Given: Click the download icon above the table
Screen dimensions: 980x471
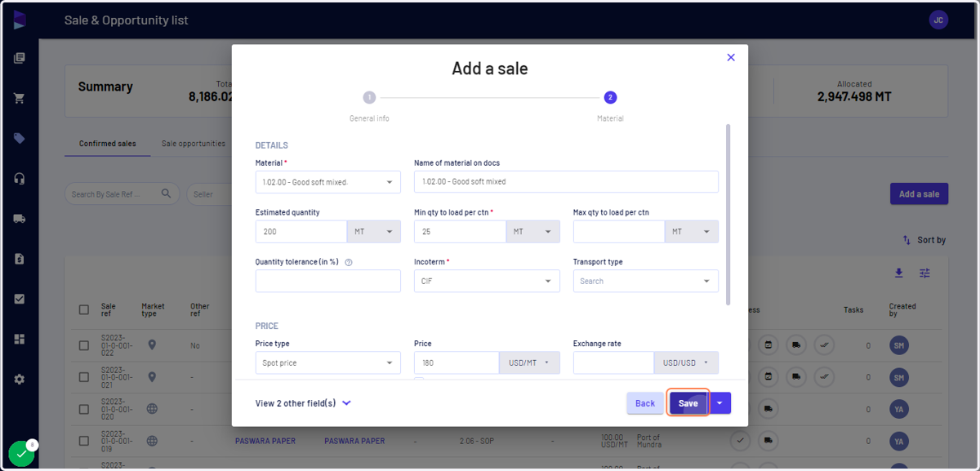Looking at the screenshot, I should coord(898,273).
